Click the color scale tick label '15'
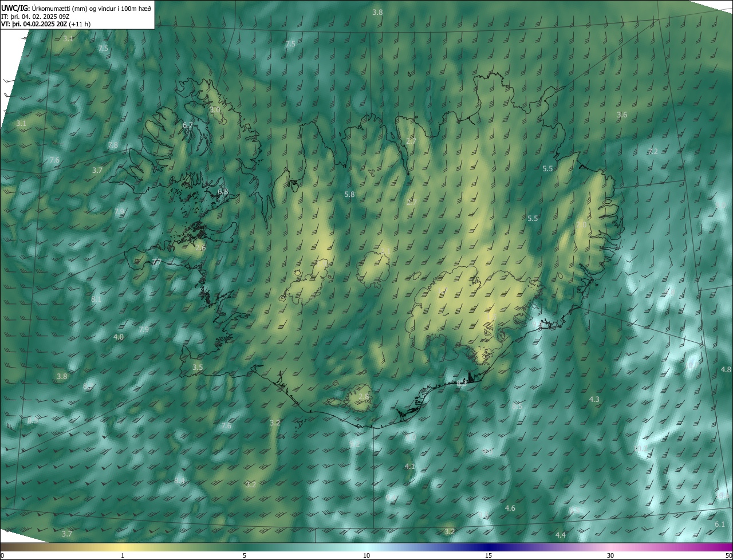Viewport: 733px width, 560px height. (x=488, y=555)
